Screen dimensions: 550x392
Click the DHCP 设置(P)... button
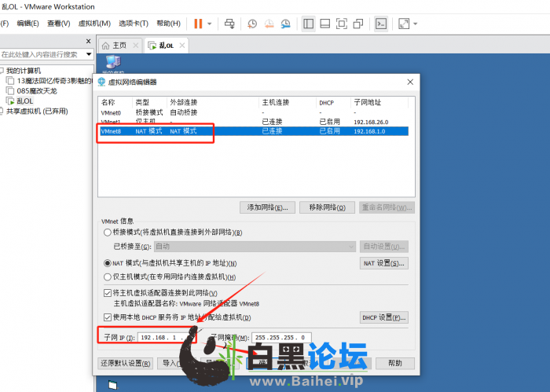coord(383,317)
